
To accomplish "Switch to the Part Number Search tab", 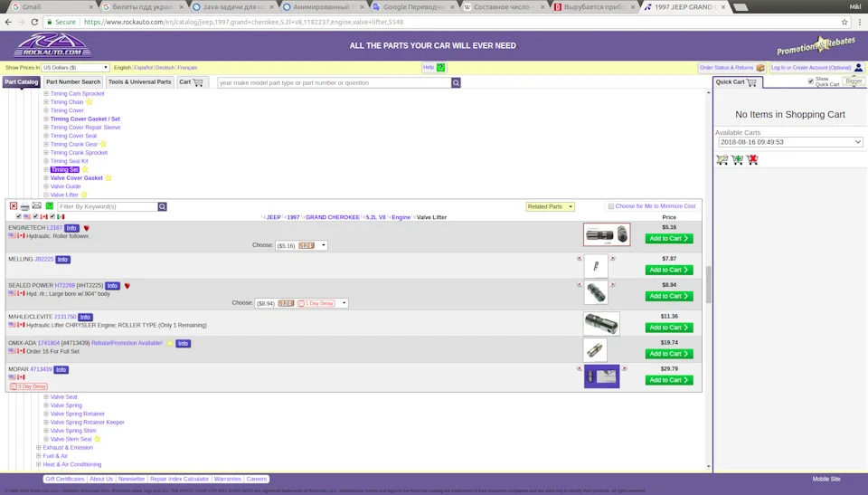I will point(73,82).
